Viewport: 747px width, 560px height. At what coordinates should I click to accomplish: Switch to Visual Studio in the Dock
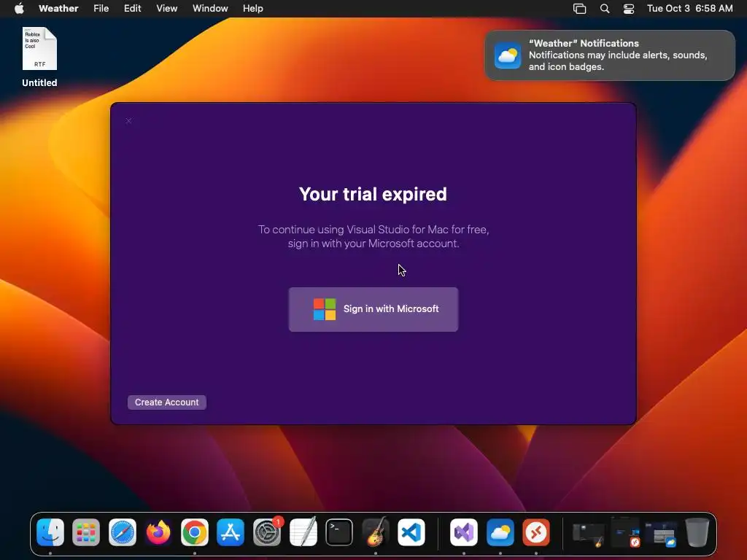(464, 532)
